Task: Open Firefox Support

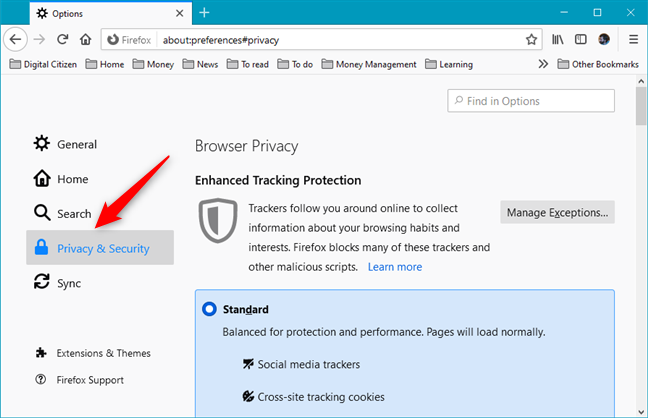Action: point(79,380)
